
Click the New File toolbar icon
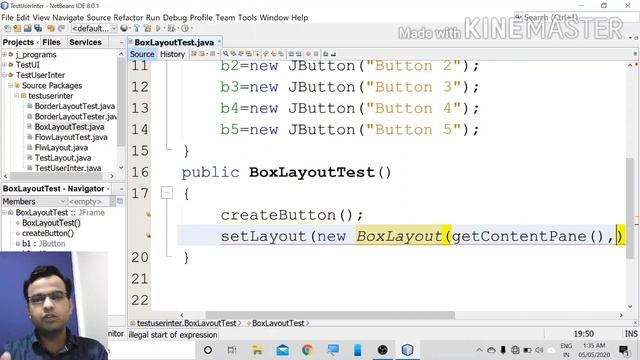(x=7, y=28)
